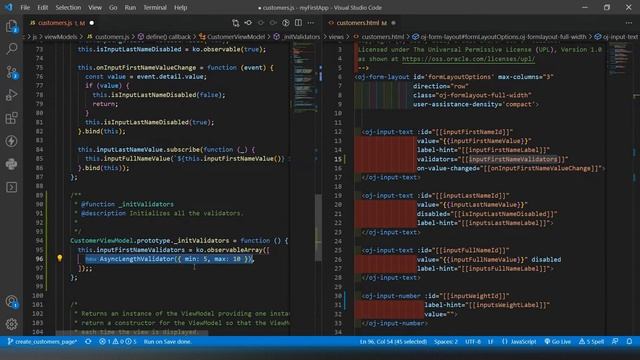Screen dimensions: 640x360
Task: Open the Help menu
Action: [180, 7]
